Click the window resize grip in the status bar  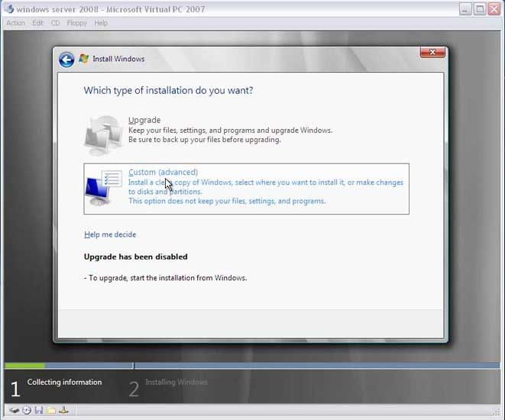tap(497, 412)
